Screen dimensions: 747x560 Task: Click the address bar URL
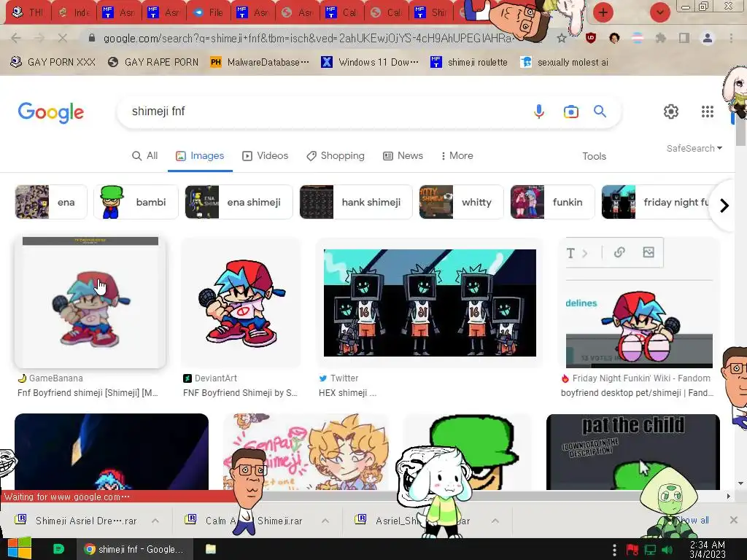pyautogui.click(x=309, y=38)
